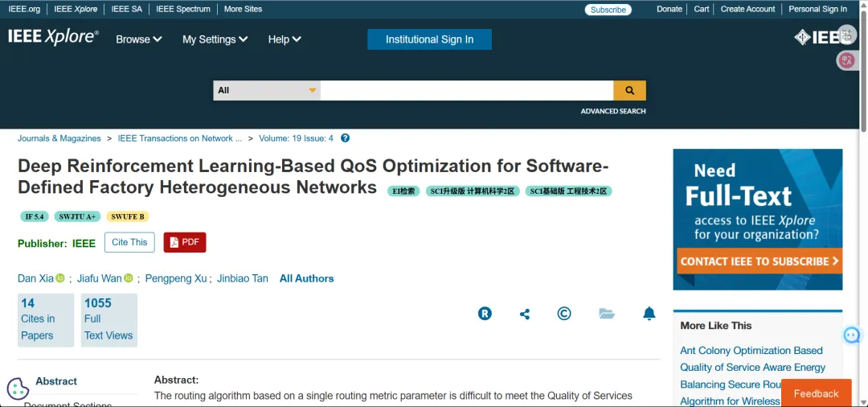The image size is (868, 407).
Task: Click the QR code extension icon
Action: pyautogui.click(x=847, y=35)
